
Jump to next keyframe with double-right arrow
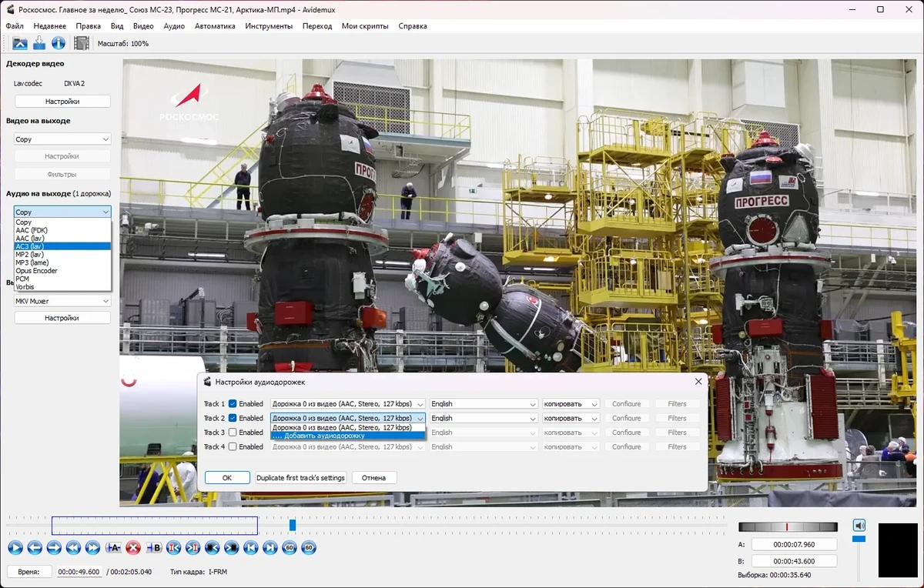coord(92,548)
